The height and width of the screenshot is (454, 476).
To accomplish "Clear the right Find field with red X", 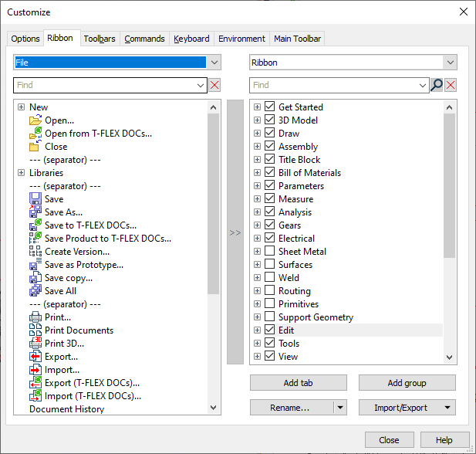I will pos(451,85).
